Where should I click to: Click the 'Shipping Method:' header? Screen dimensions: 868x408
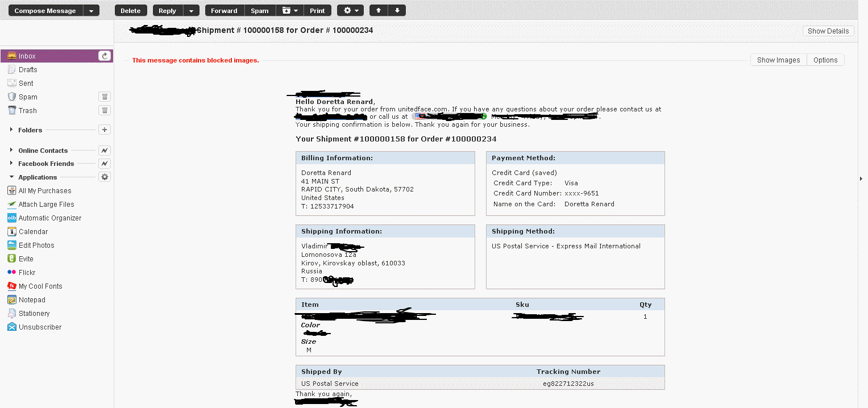[523, 231]
